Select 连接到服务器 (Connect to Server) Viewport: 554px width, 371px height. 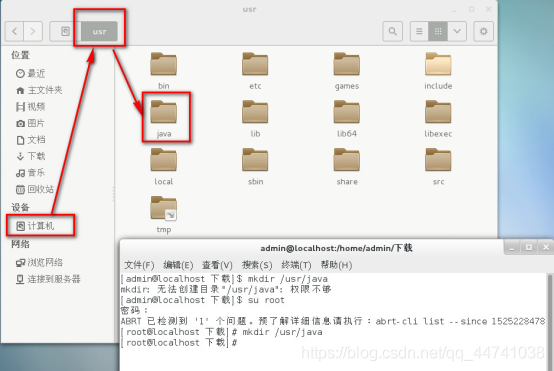(48, 279)
